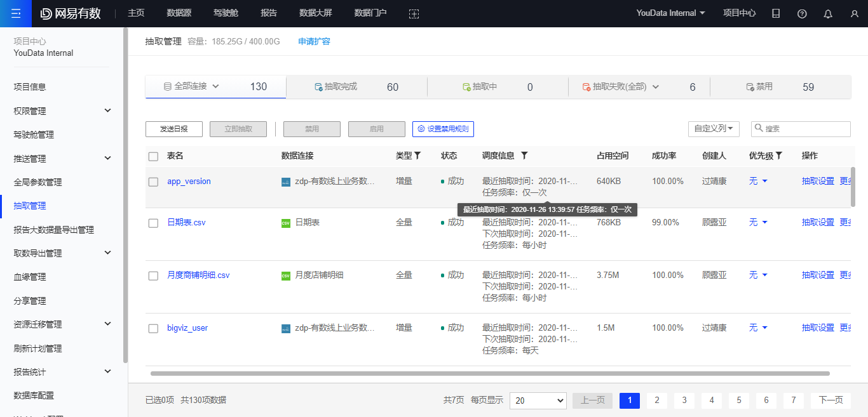Open the 数据源 menu

179,13
